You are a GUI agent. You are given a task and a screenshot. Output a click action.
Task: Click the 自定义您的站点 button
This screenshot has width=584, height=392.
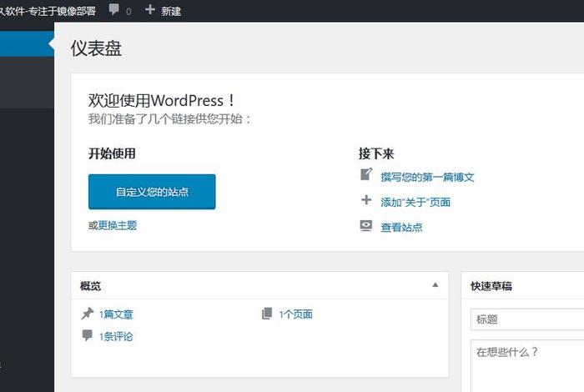152,192
